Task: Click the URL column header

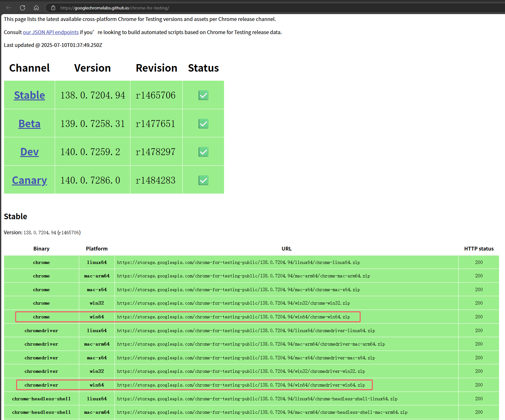Action: click(287, 249)
